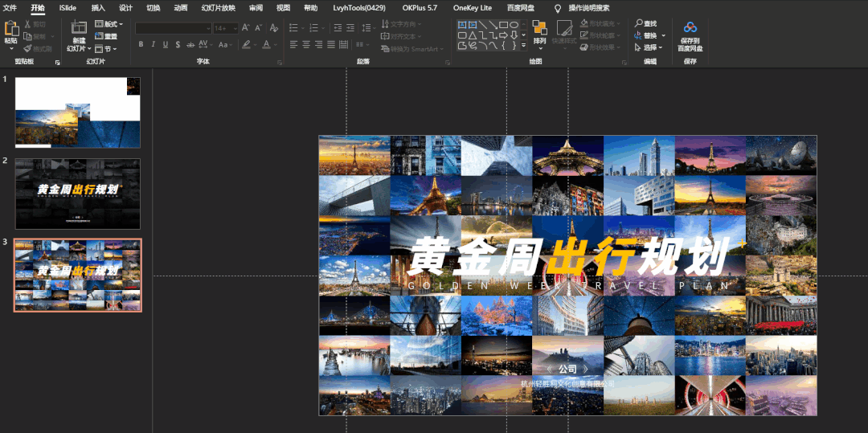Open the Drawing group dialog launcher

click(x=623, y=63)
